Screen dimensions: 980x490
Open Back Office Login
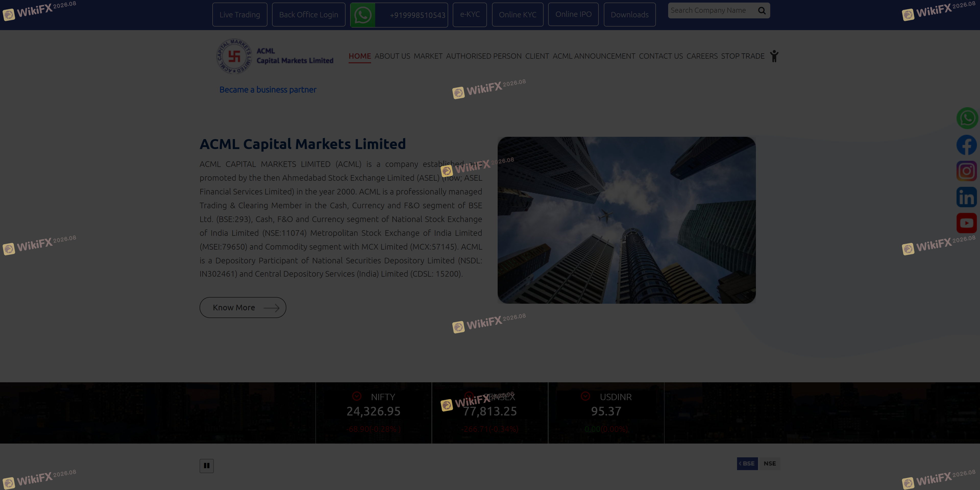pos(309,15)
